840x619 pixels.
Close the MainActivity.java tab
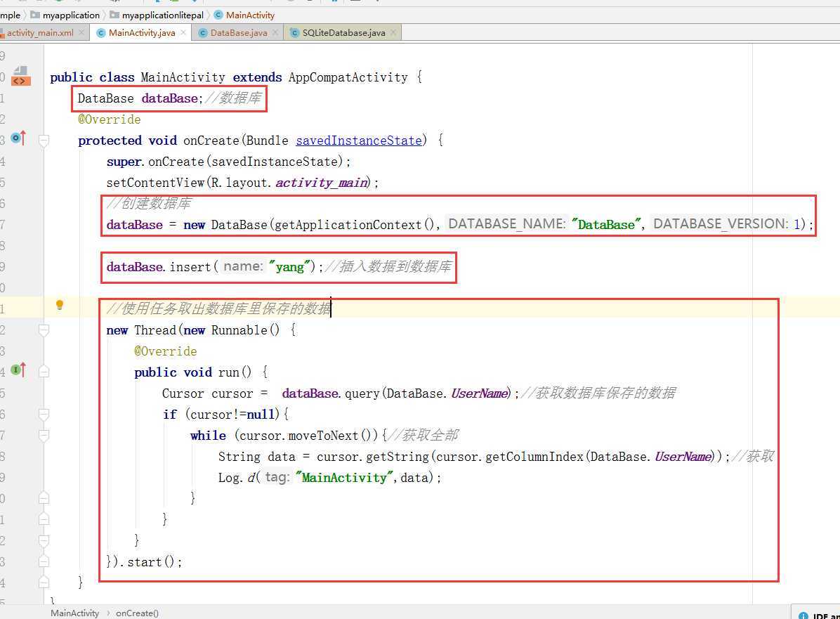point(184,32)
